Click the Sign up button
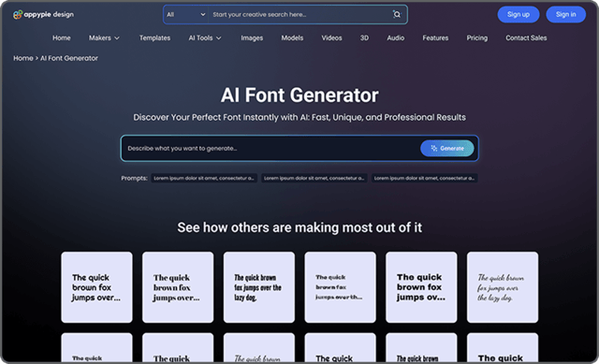The height and width of the screenshot is (364, 599). pyautogui.click(x=518, y=15)
